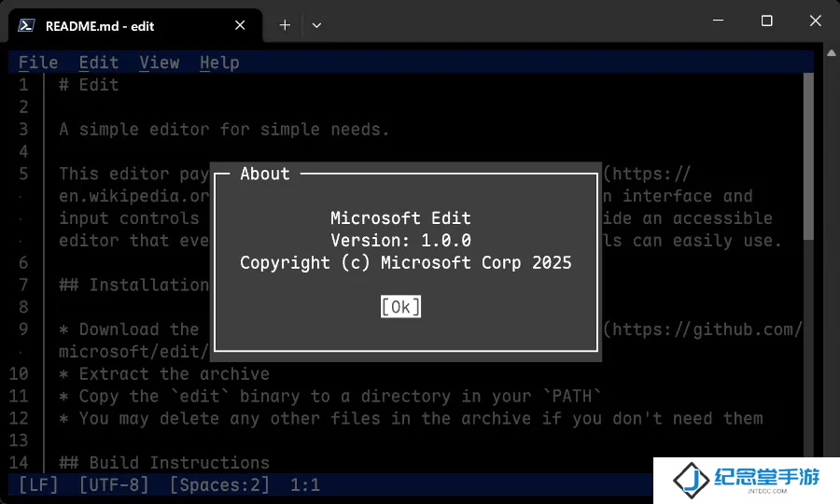
Task: Click the [UTF-8] encoding indicator
Action: click(114, 485)
